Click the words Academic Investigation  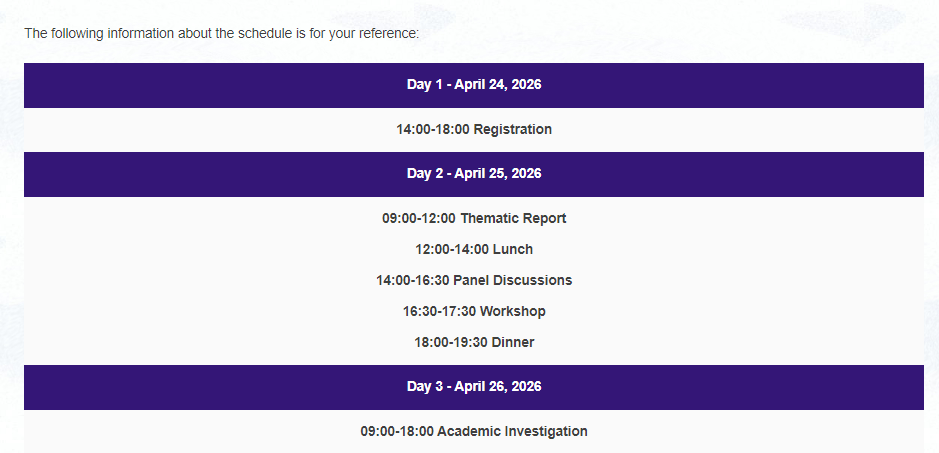click(512, 431)
